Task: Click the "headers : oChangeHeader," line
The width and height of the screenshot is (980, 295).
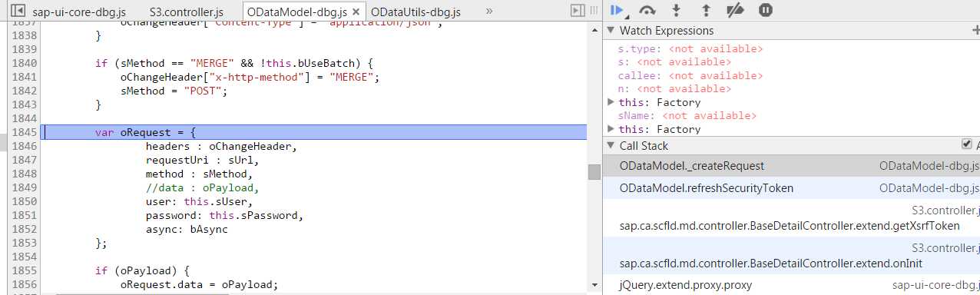Action: 221,146
